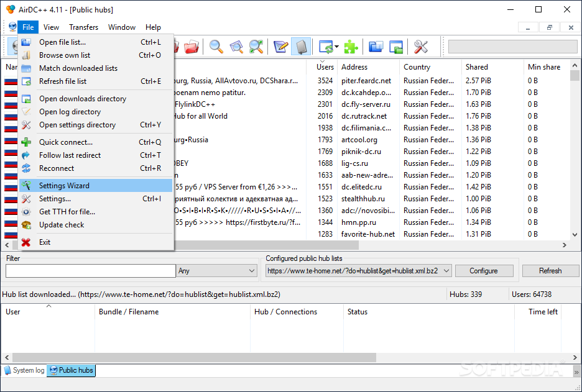
Task: Open the Search magnifier toolbar icon
Action: click(x=216, y=47)
